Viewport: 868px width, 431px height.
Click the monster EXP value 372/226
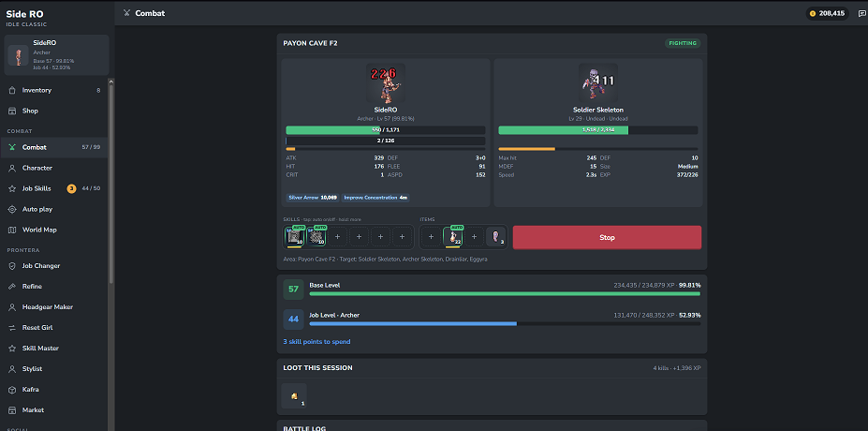coord(686,174)
